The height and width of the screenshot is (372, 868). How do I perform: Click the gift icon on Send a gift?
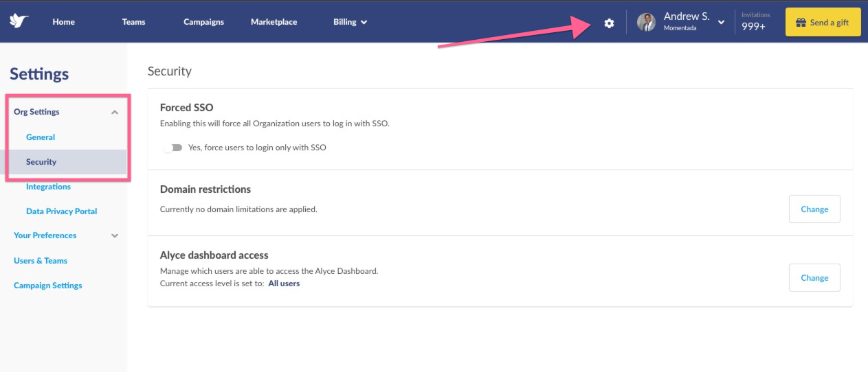pyautogui.click(x=801, y=22)
